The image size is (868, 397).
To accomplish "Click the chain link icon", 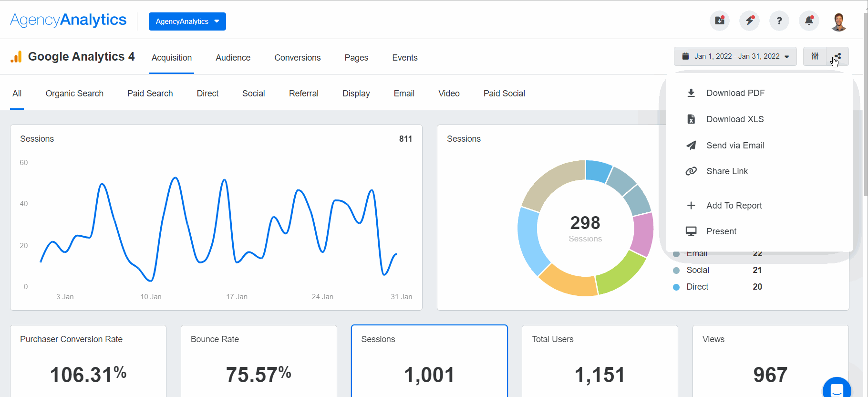I will [691, 171].
